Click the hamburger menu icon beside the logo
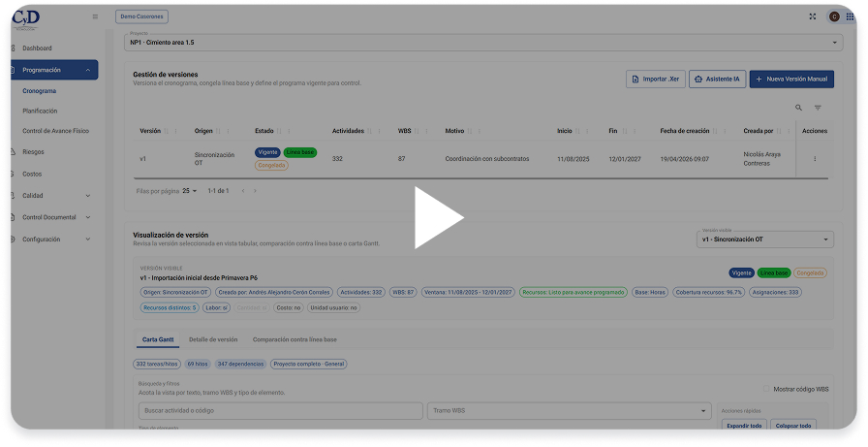Image resolution: width=868 pixels, height=447 pixels. coord(95,16)
